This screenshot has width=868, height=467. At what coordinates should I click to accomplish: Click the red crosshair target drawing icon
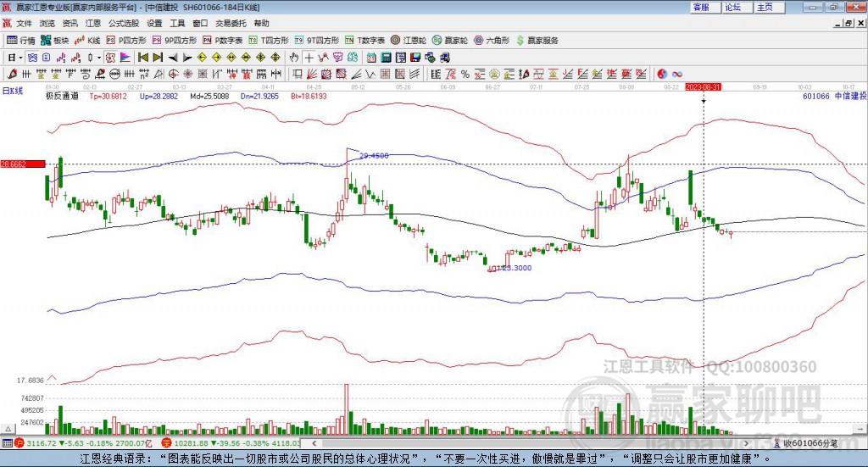173,74
